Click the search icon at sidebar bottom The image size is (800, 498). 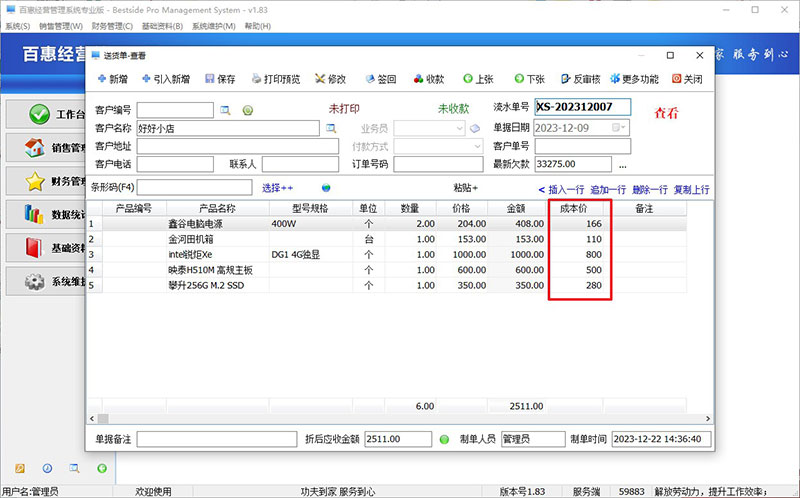(74, 468)
